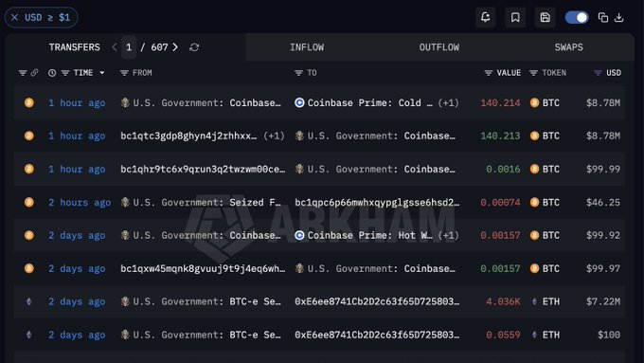The image size is (644, 363).
Task: Click the (+1) badge in the bc1qtc3gdp8… row
Action: tap(274, 136)
